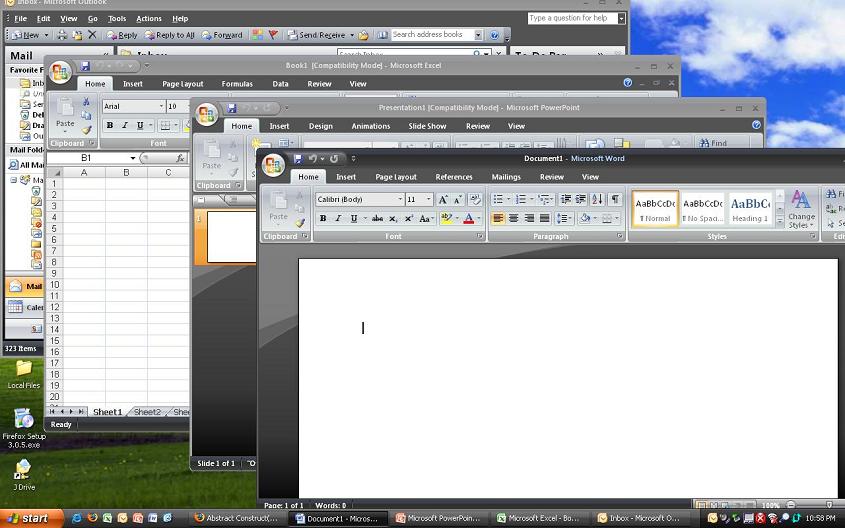Switch to the Animations tab in PowerPoint
This screenshot has height=528, width=845.
tap(371, 126)
